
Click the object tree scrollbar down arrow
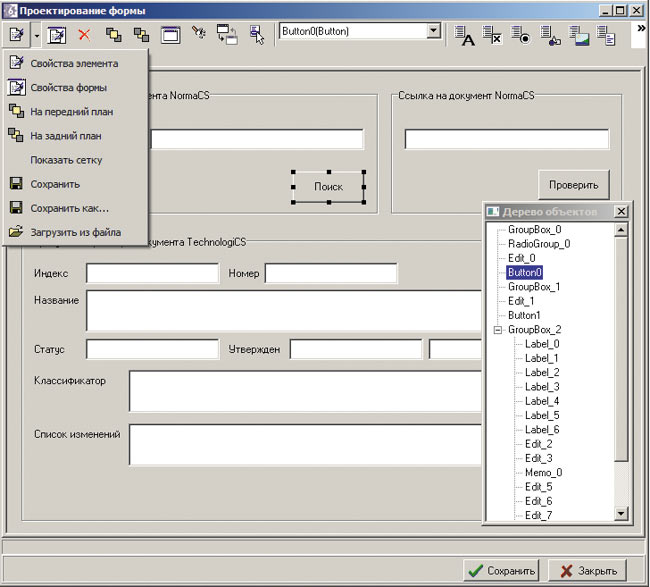pos(621,514)
